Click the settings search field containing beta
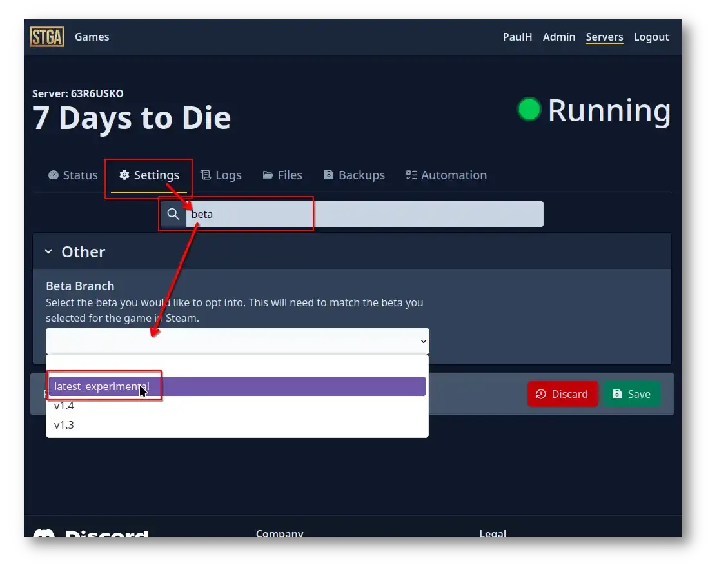728x570 pixels. tap(364, 214)
